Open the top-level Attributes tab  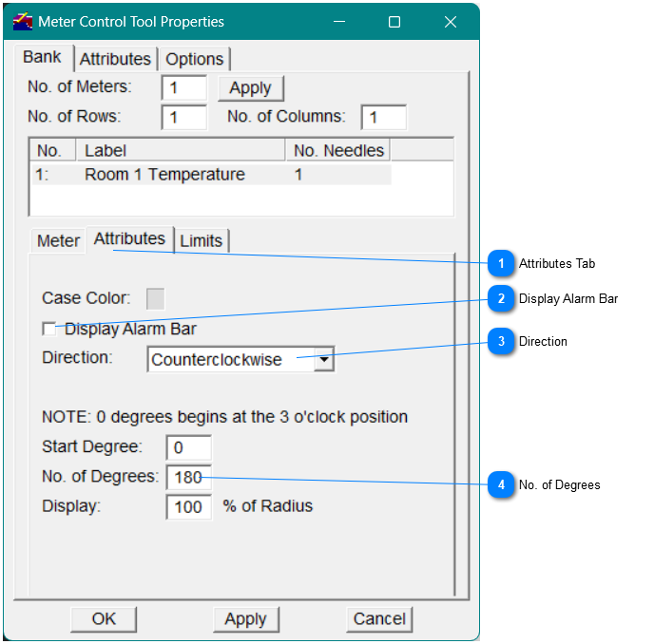(x=115, y=59)
